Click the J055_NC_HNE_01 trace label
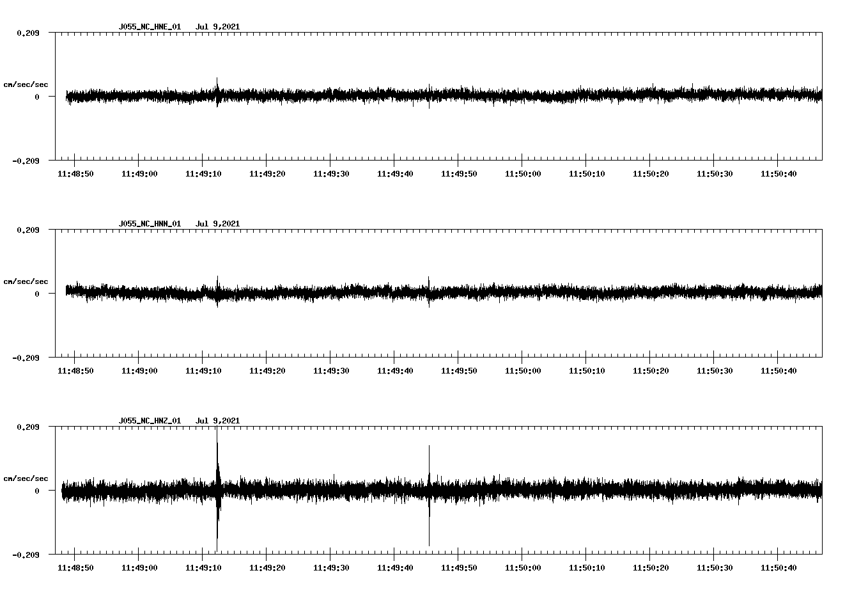The height and width of the screenshot is (591, 868). coord(148,27)
